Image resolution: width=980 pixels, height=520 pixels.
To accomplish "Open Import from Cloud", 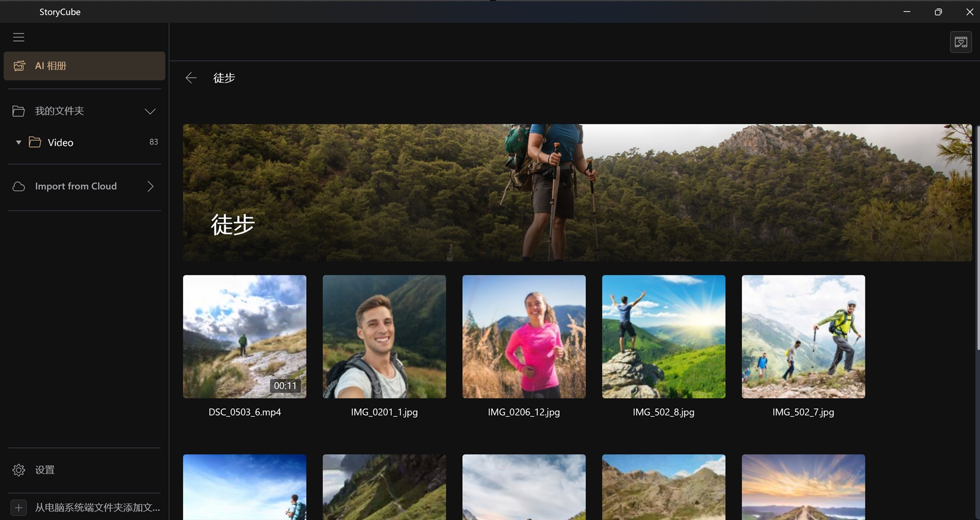I will (x=84, y=186).
